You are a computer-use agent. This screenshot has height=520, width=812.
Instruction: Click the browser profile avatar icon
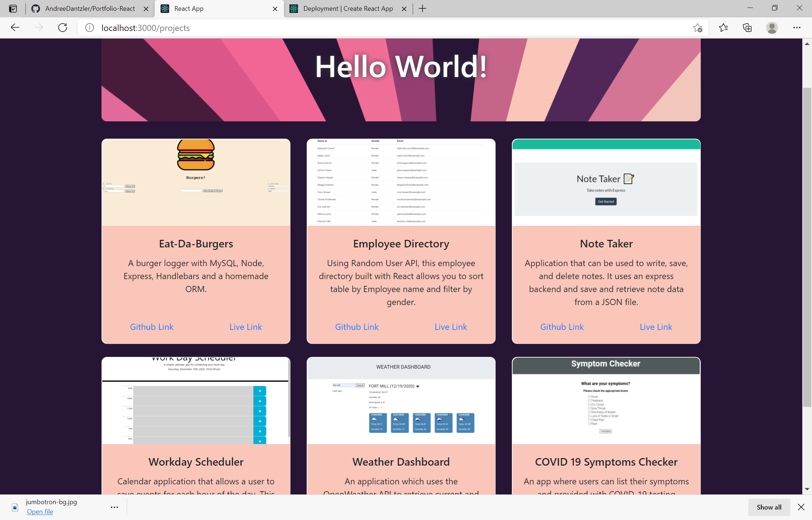tap(772, 28)
